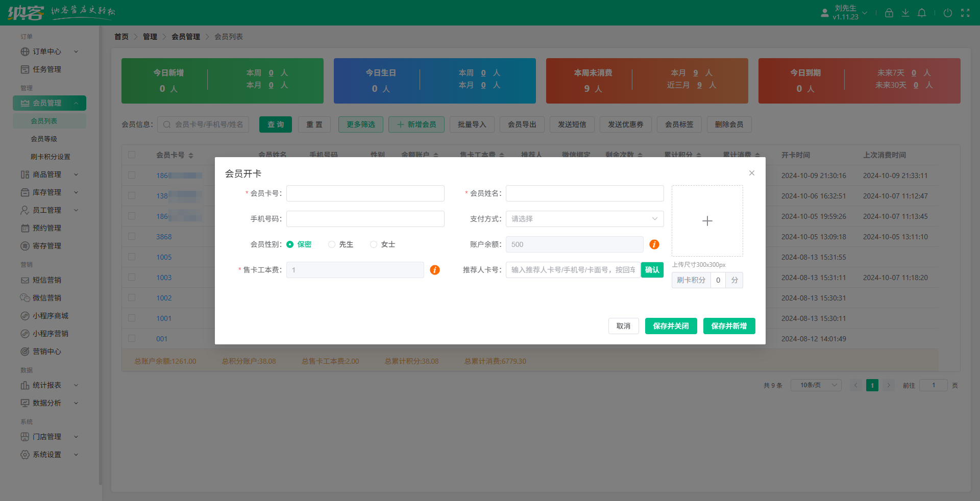Select the 先生 gender radio option
980x501 pixels.
click(332, 244)
